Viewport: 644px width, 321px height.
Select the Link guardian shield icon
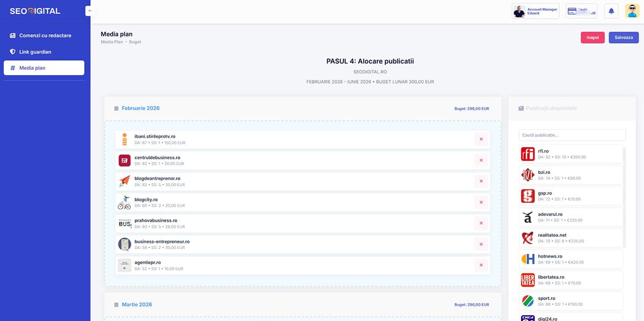point(12,52)
